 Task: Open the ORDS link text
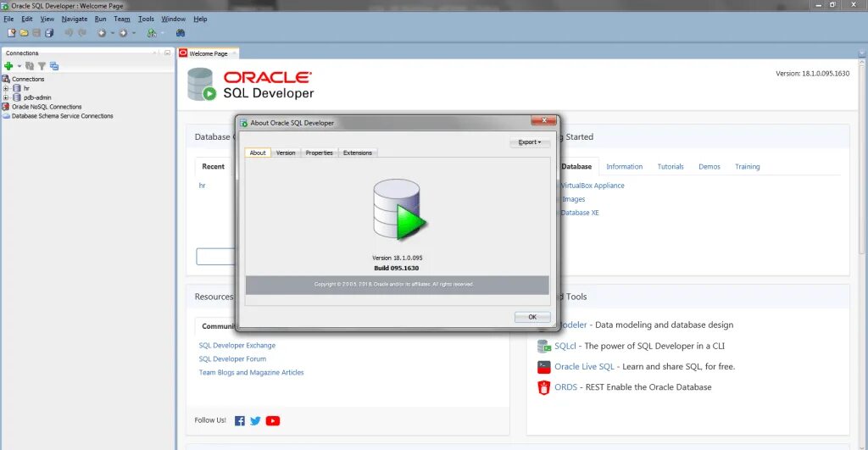click(565, 387)
